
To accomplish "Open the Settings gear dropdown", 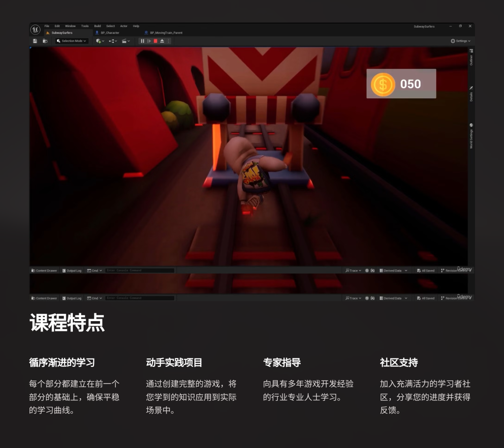I will [460, 41].
